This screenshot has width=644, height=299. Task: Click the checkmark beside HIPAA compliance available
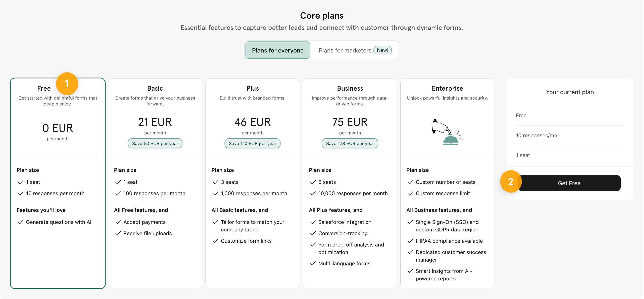410,241
